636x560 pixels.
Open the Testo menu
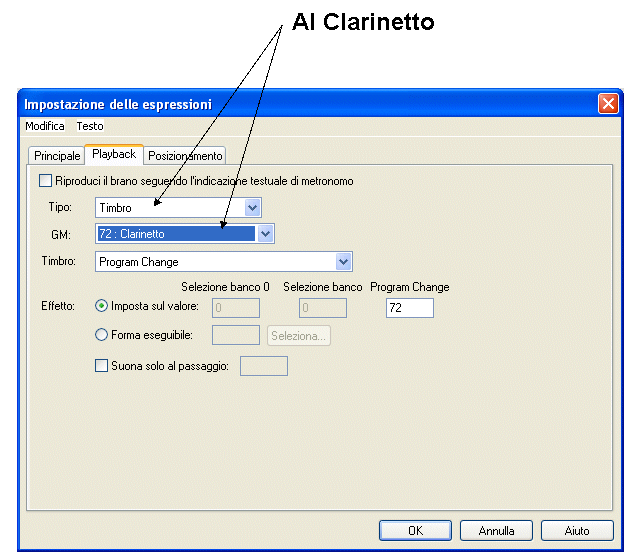[x=90, y=127]
